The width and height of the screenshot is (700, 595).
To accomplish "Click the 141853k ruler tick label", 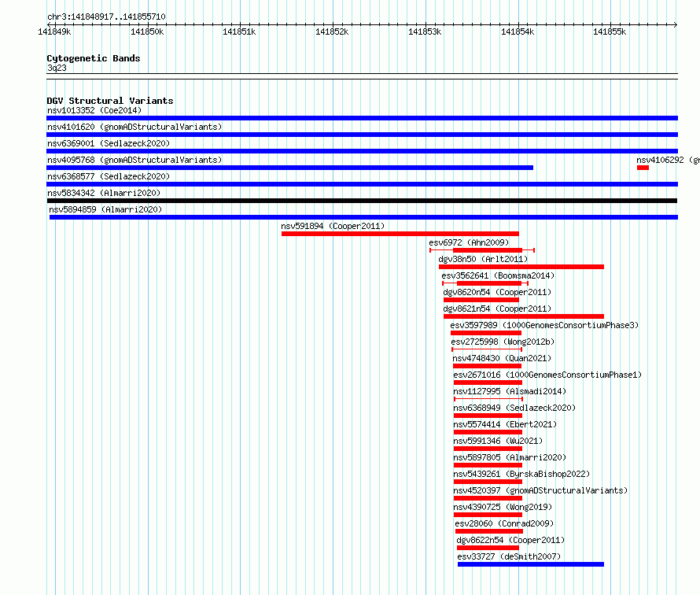I will (x=425, y=31).
